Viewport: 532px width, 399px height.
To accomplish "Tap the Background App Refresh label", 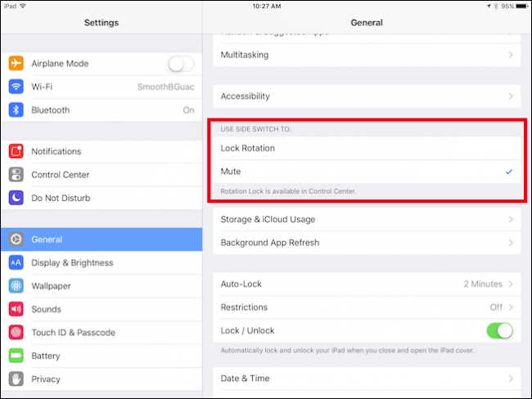I will [270, 243].
